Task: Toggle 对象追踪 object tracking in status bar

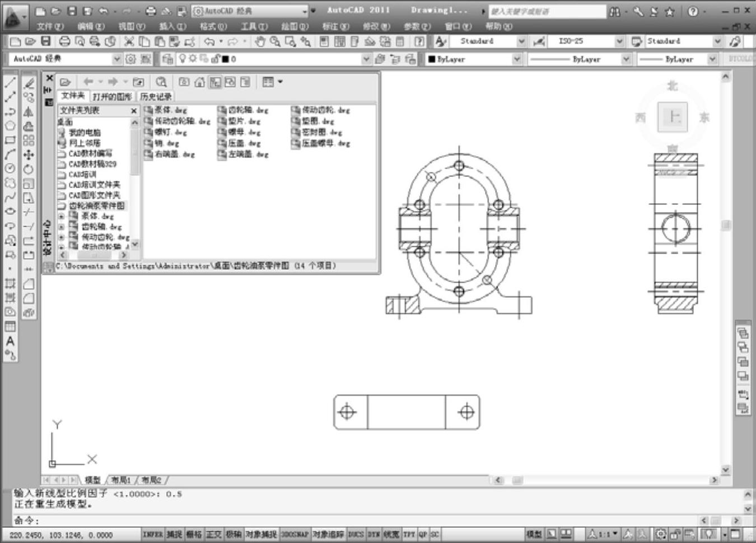Action: [329, 535]
